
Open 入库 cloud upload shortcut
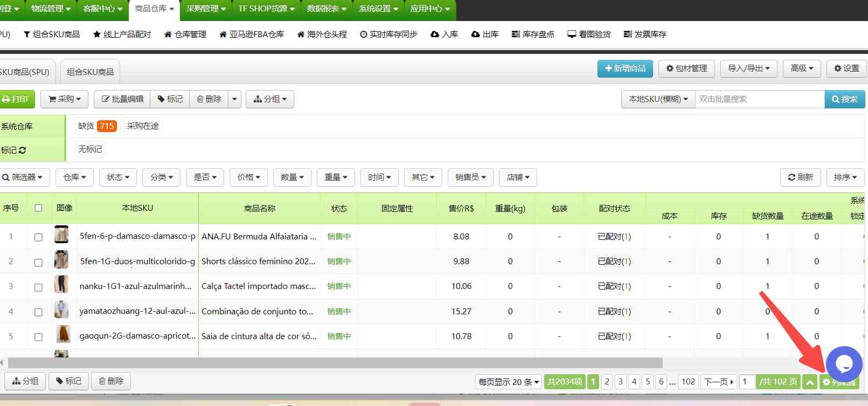(x=444, y=34)
